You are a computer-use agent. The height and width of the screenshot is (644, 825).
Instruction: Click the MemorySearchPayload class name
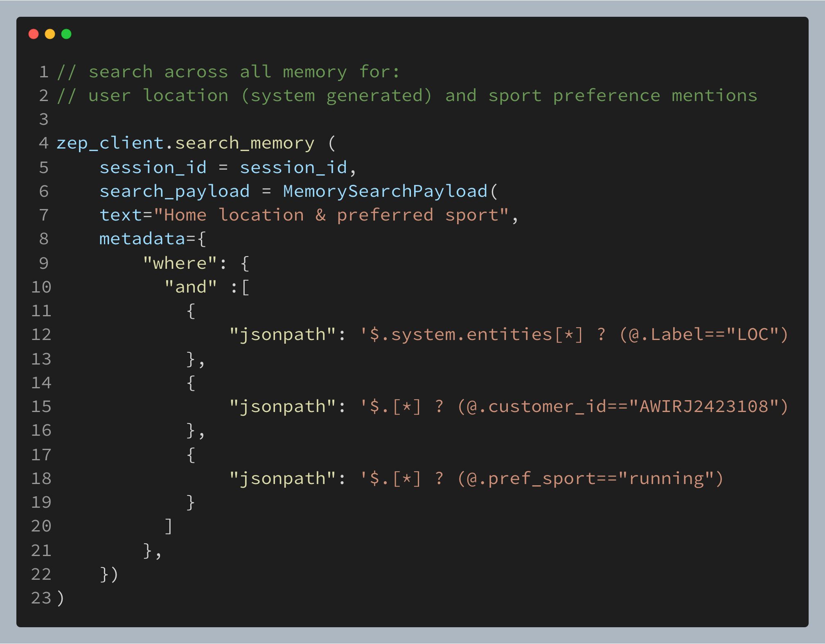click(x=385, y=191)
